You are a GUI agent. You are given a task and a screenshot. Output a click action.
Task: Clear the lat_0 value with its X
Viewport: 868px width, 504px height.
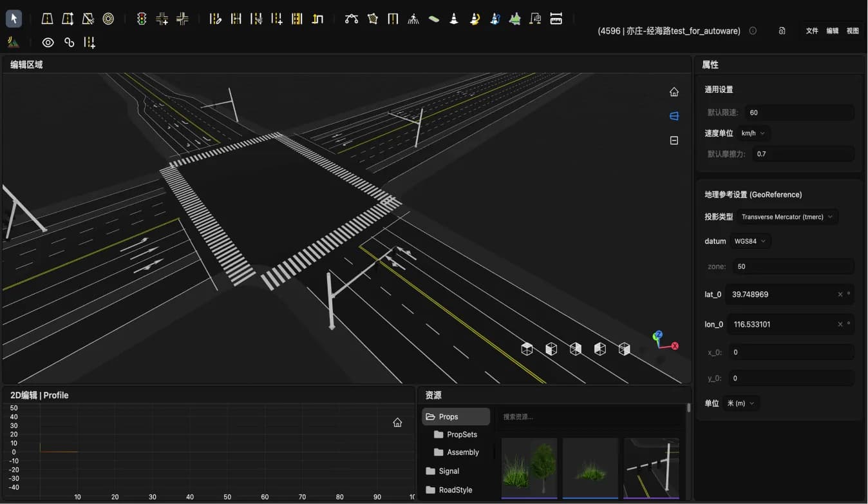(840, 295)
